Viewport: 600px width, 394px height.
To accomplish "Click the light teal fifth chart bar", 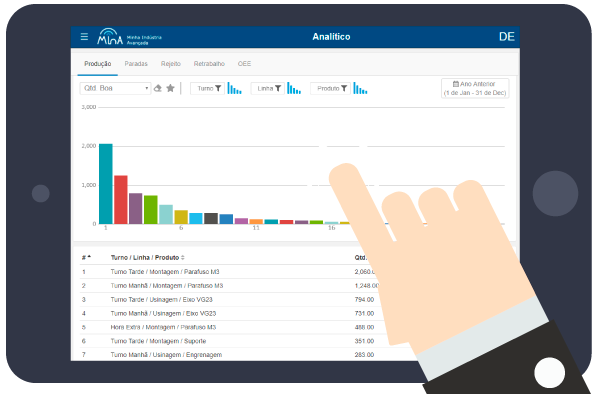I will [x=166, y=214].
